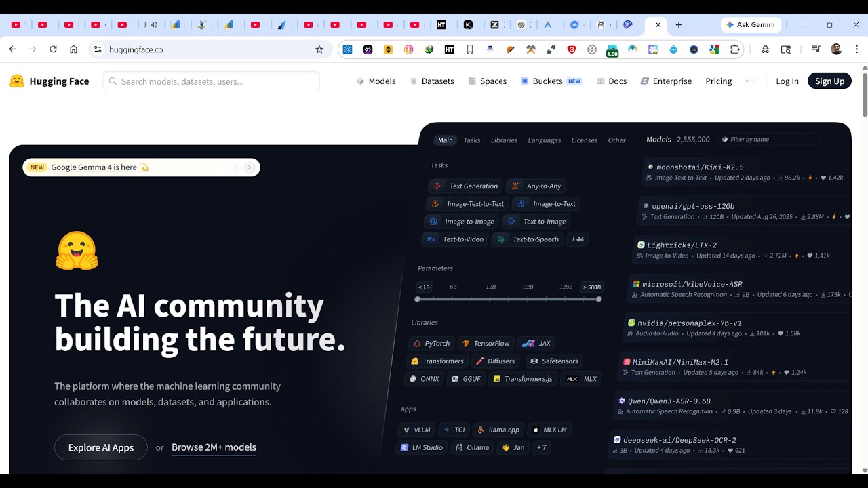Select the JAX library chip

click(536, 344)
